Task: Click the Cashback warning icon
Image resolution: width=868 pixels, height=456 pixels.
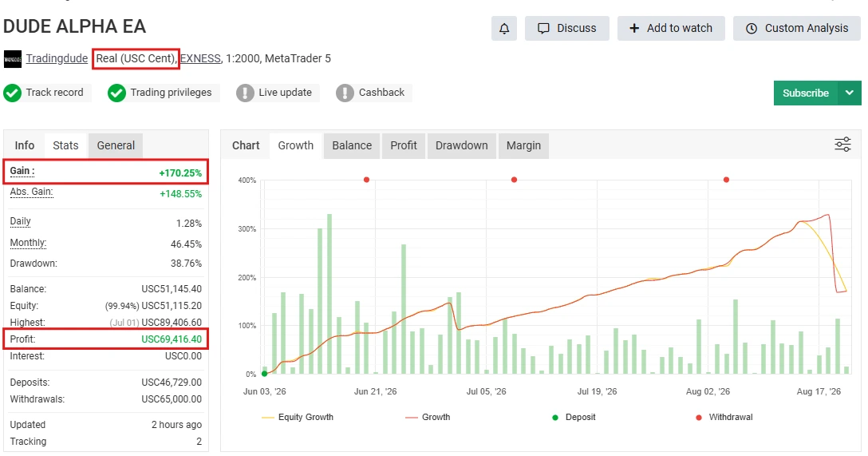Action: point(345,93)
